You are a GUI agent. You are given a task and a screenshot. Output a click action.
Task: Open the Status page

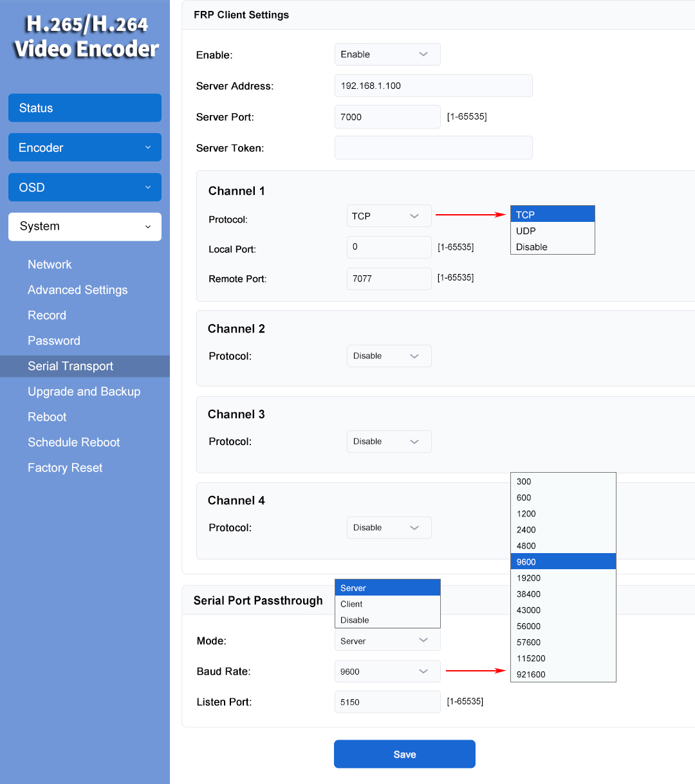(x=85, y=108)
